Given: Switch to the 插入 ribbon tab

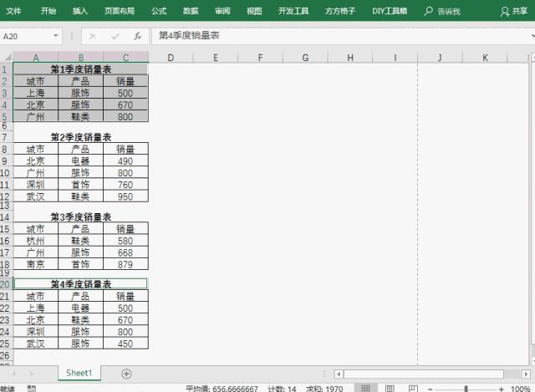Looking at the screenshot, I should (80, 11).
